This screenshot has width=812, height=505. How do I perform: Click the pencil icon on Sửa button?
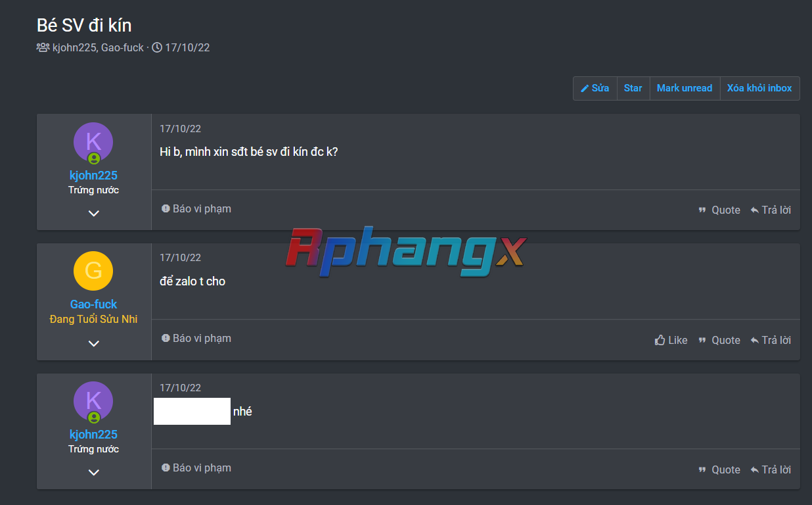pyautogui.click(x=585, y=88)
